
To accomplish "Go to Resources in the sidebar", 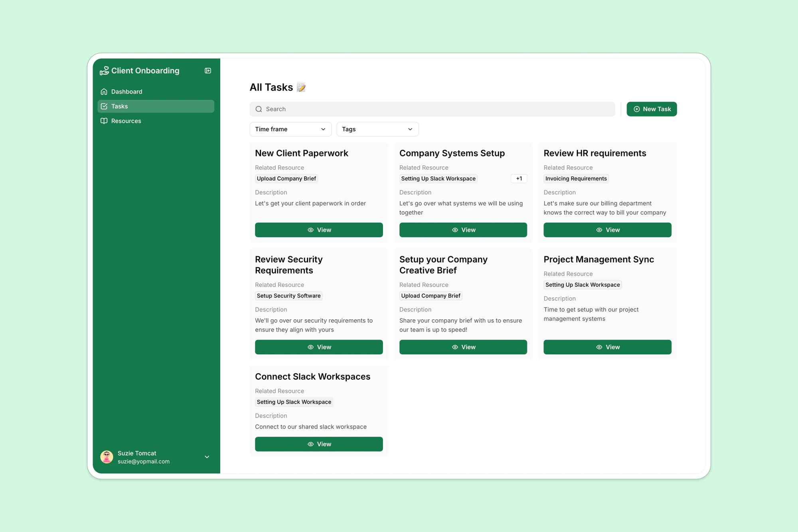I will click(156, 121).
